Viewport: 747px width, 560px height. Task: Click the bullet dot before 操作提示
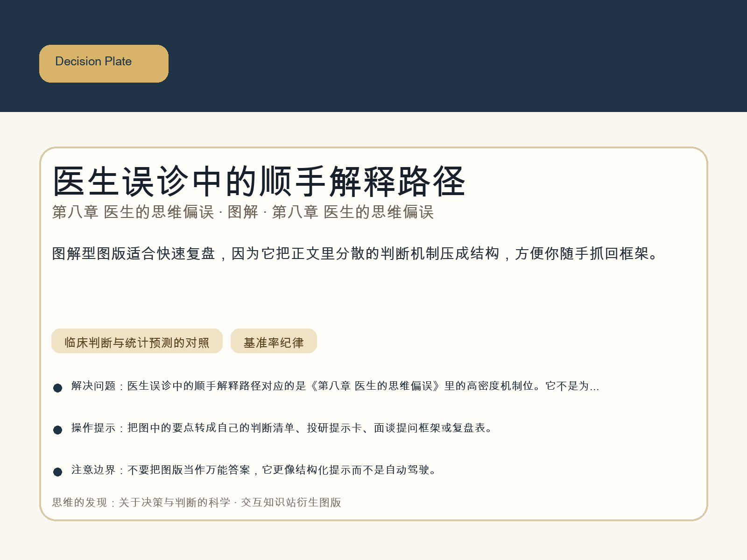[x=58, y=430]
